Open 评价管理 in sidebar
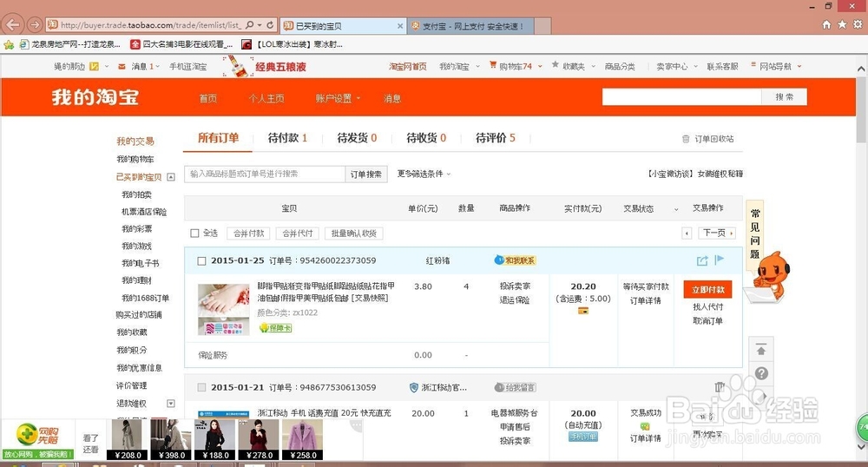The image size is (868, 467). (131, 385)
